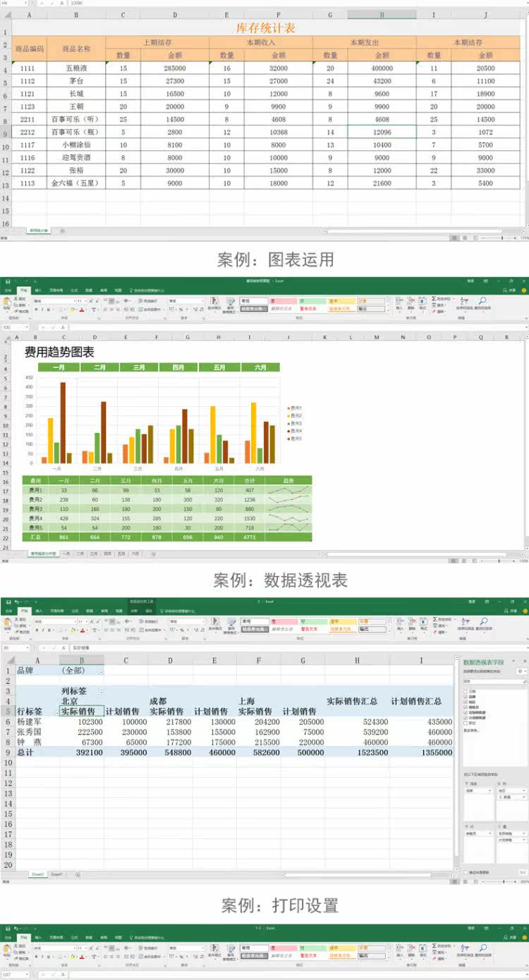Click Name Box showing H9
This screenshot has height=980, width=529.
click(15, 3)
